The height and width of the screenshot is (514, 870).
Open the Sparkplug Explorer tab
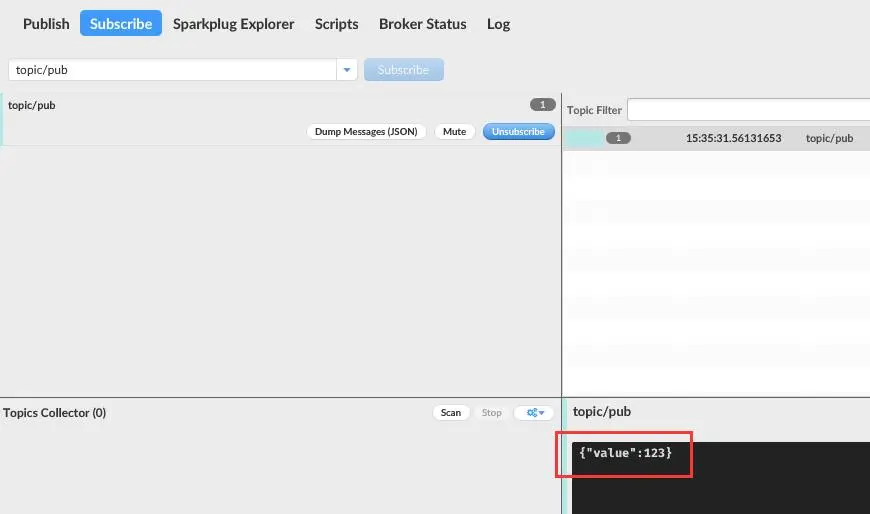233,23
